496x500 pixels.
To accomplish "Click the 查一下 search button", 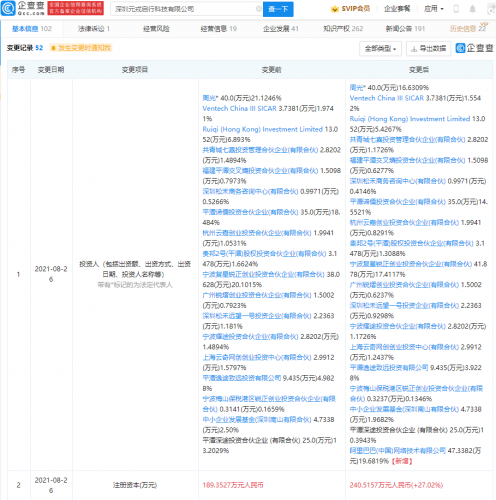I will (x=278, y=9).
